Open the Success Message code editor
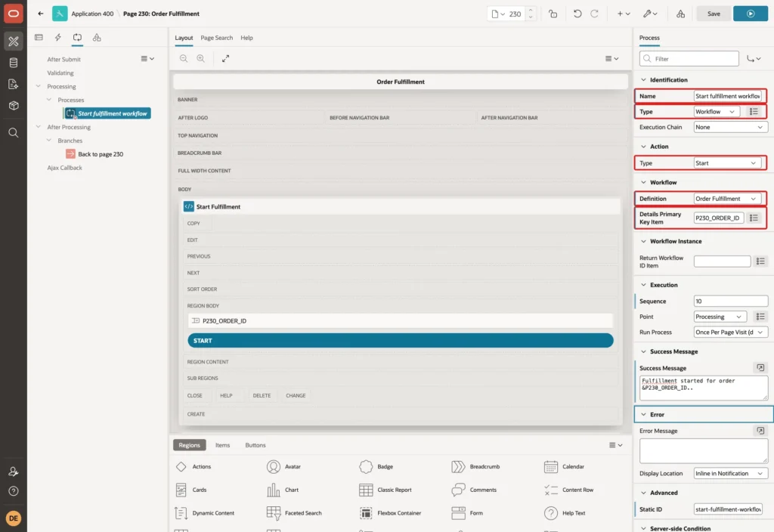 pyautogui.click(x=760, y=368)
